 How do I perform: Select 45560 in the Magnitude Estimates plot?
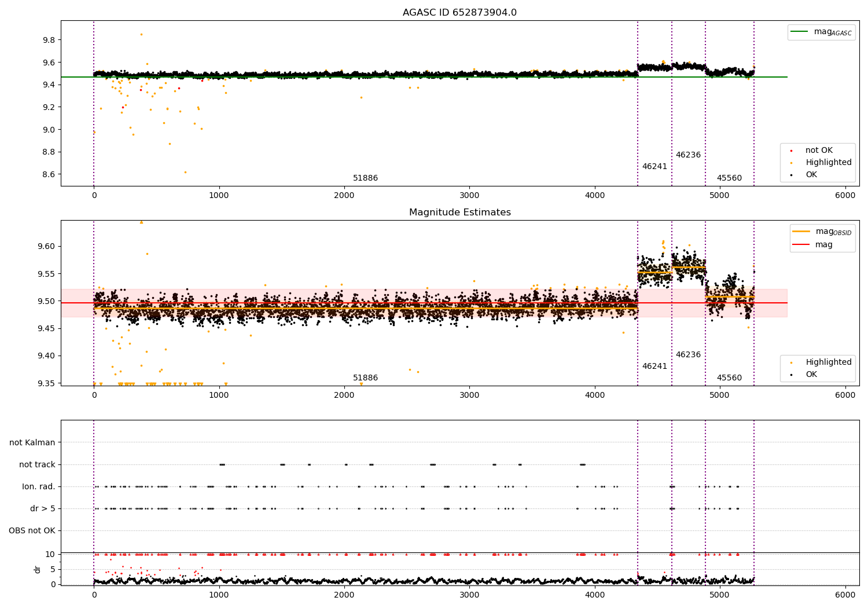click(729, 378)
